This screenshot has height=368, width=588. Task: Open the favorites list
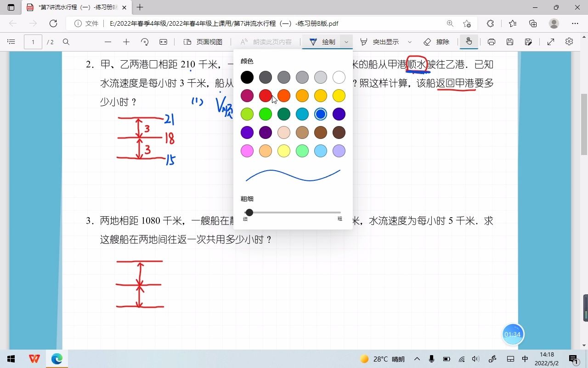click(x=513, y=23)
